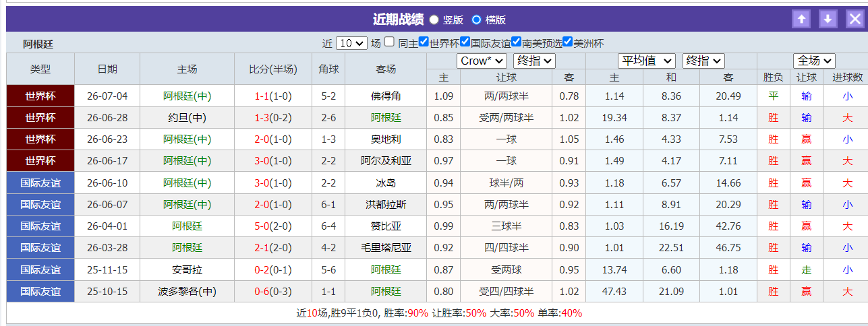This screenshot has width=868, height=326.
Task: Click the away team 冰岛
Action: coord(386,183)
